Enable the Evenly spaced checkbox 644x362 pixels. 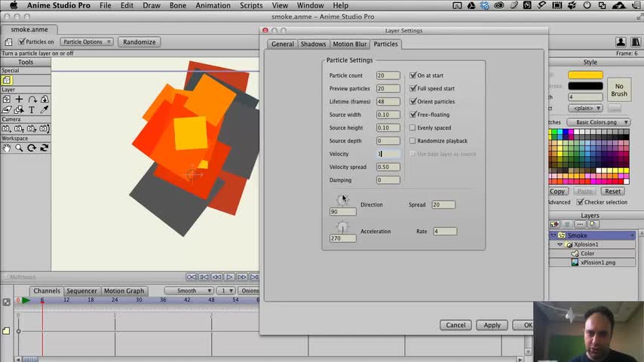pyautogui.click(x=412, y=127)
